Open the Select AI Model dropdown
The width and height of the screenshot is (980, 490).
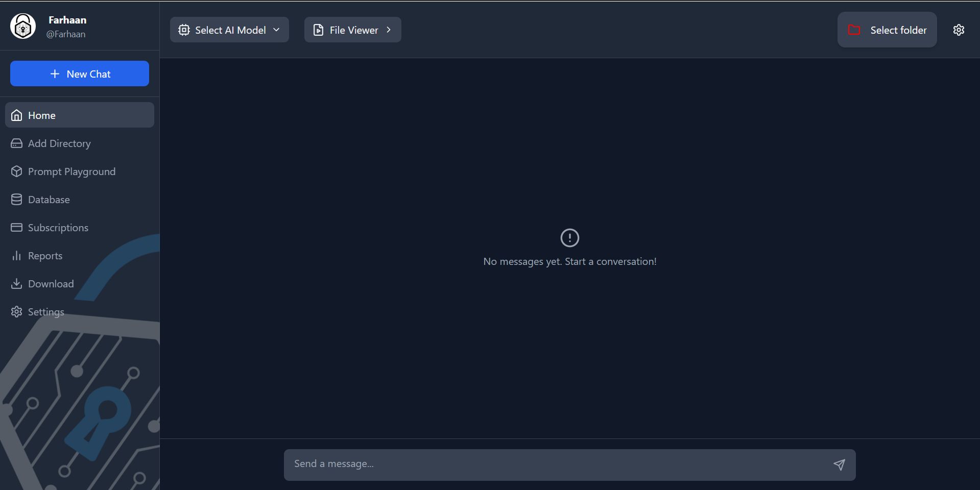[x=229, y=30]
